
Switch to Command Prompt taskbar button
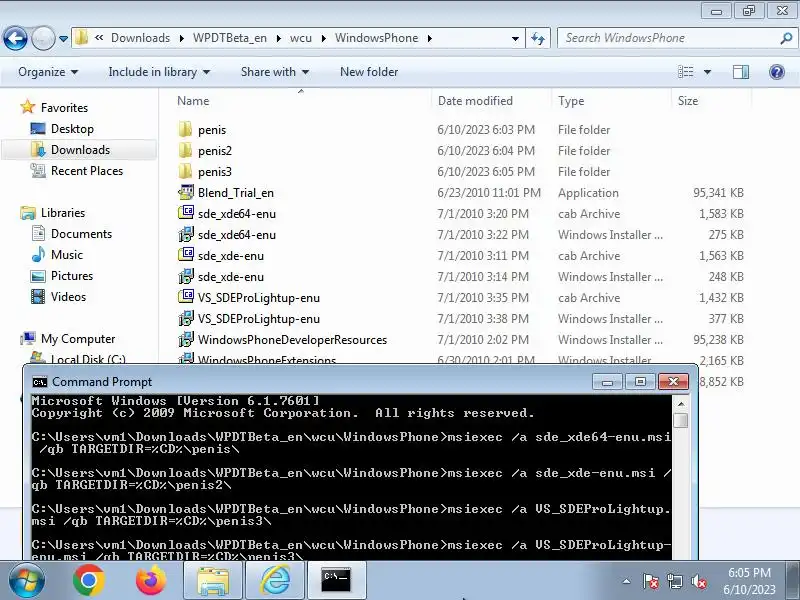pyautogui.click(x=337, y=581)
